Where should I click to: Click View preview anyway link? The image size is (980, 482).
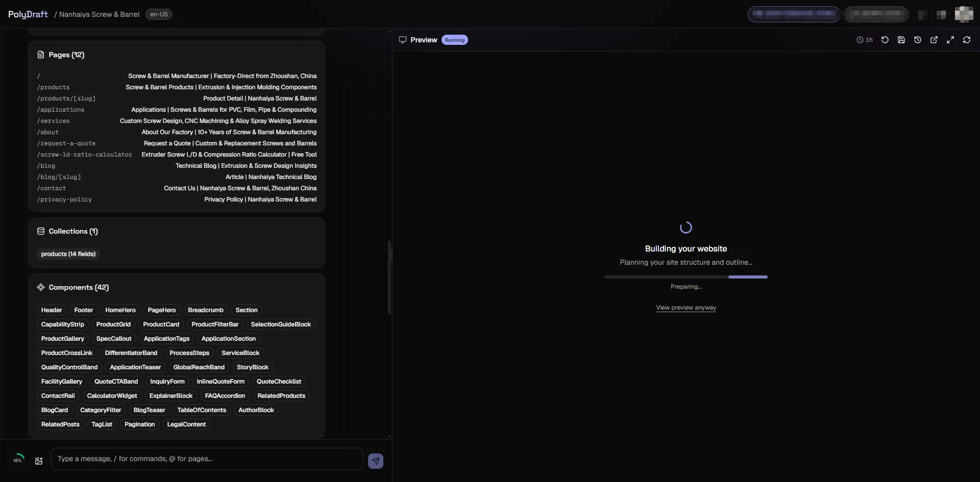click(x=686, y=308)
